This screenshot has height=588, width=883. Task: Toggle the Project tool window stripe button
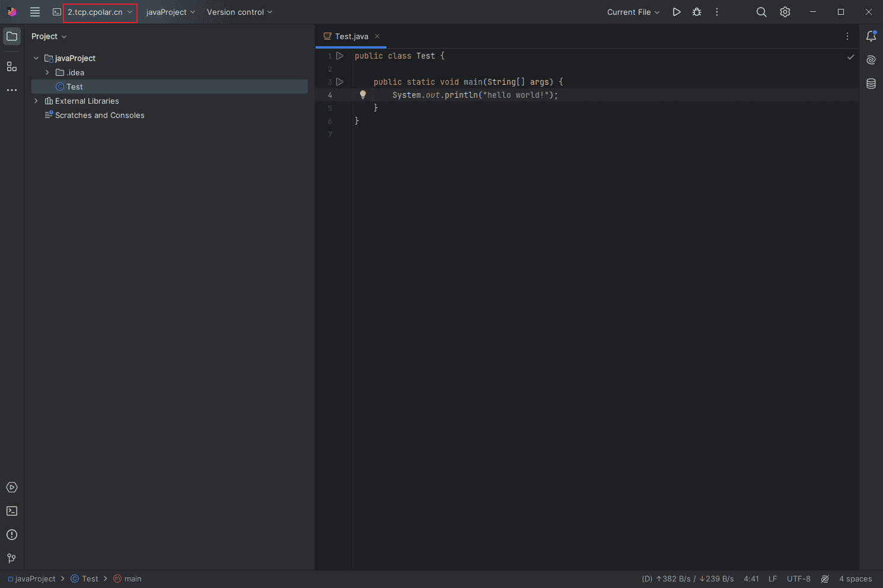point(12,36)
